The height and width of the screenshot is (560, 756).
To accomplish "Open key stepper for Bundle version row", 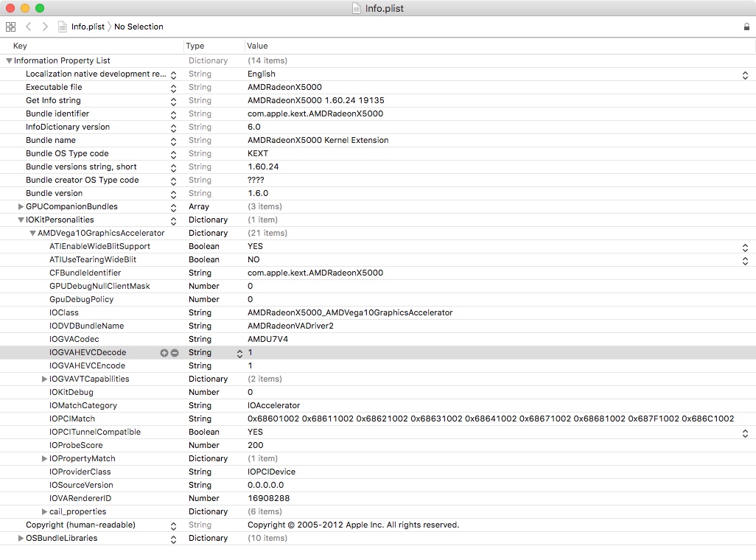I will (x=174, y=195).
